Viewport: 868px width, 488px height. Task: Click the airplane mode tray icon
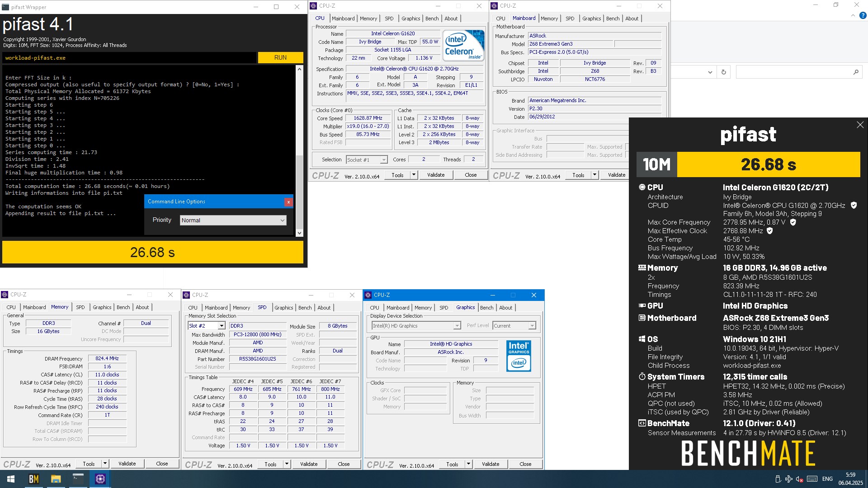coord(788,479)
